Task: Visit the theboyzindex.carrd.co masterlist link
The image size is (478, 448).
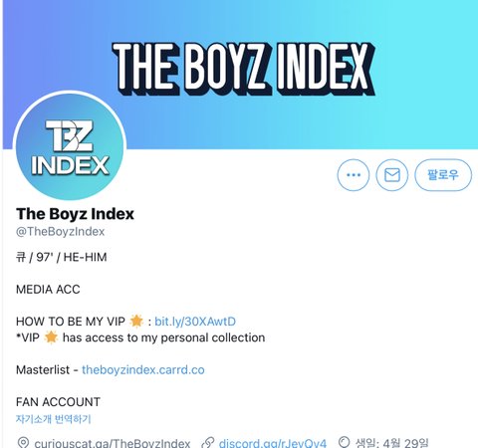Action: click(143, 369)
